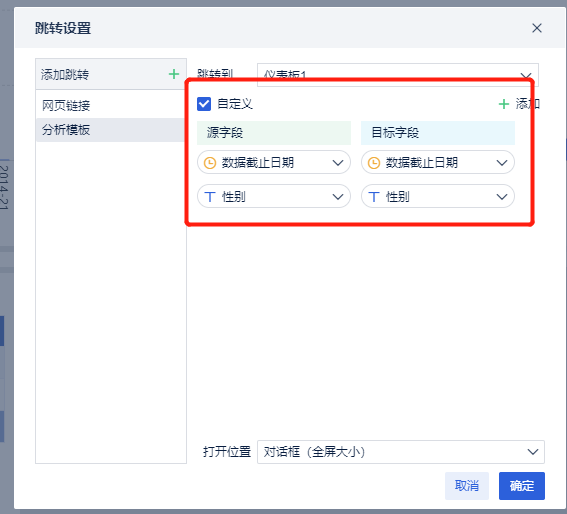
Task: Open 打开位置 dropdown
Action: [401, 452]
